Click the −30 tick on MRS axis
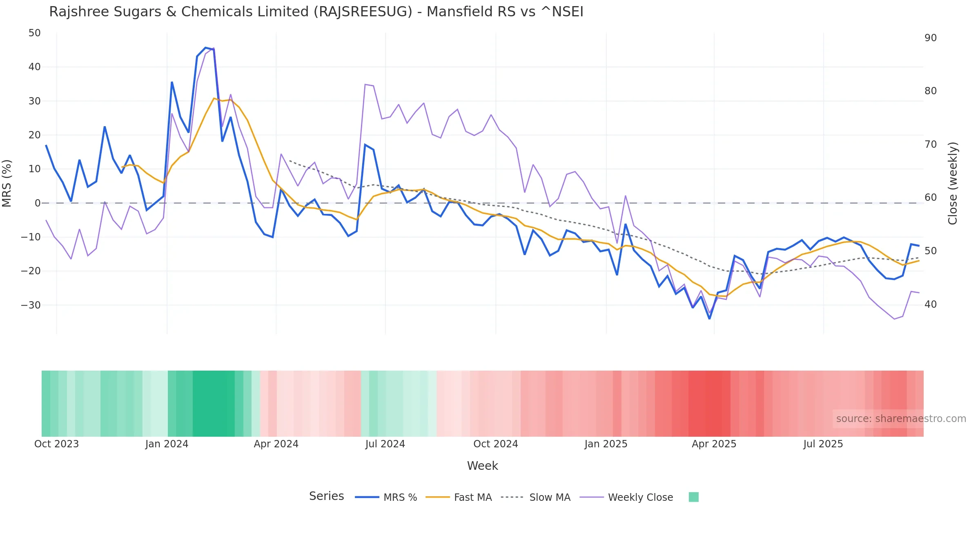 tap(31, 305)
